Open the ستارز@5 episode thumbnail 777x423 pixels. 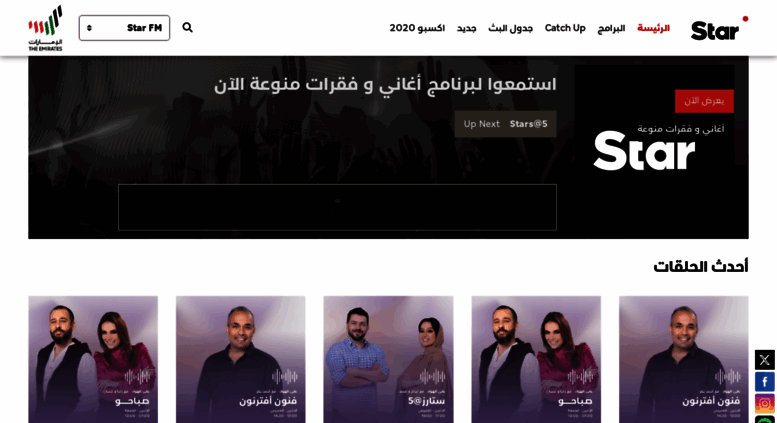[x=388, y=360]
